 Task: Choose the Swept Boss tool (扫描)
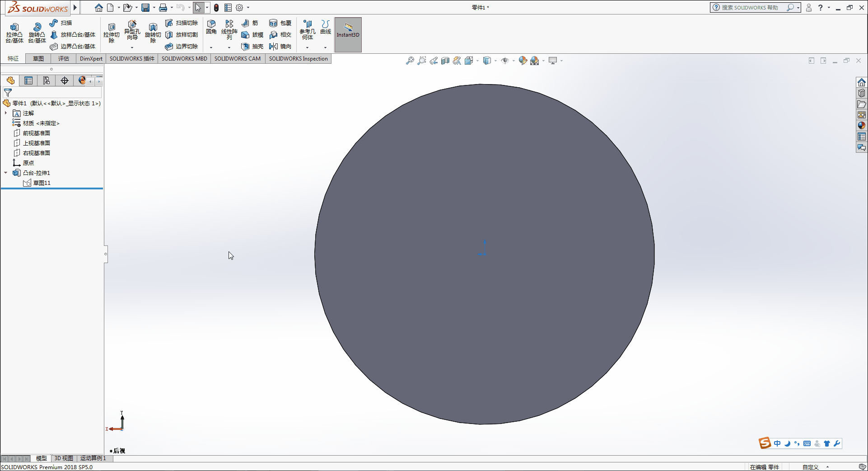[x=61, y=23]
